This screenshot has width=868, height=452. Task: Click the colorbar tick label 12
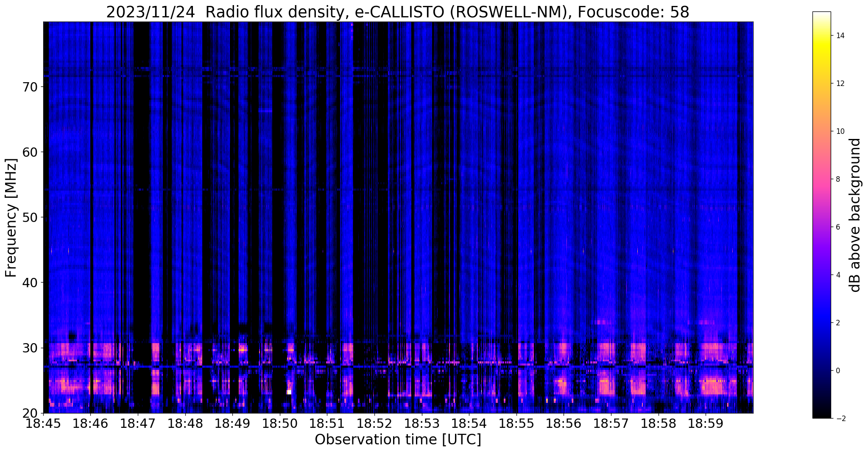click(x=840, y=83)
